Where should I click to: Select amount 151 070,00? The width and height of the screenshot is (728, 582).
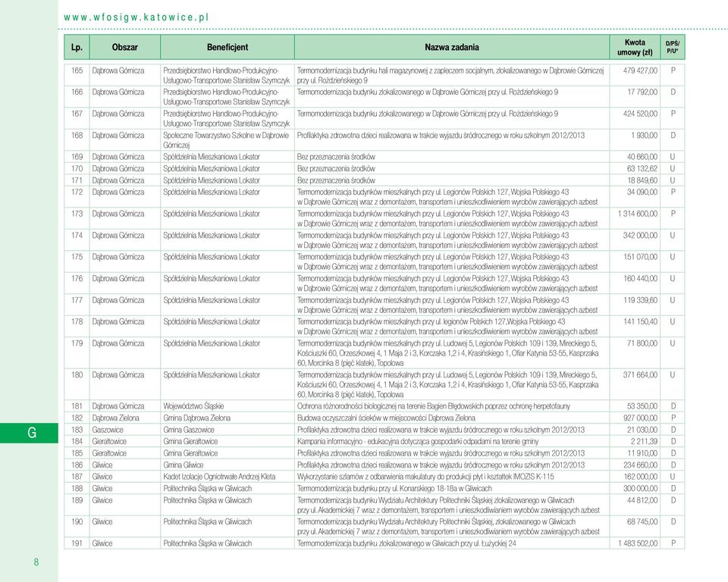640,257
